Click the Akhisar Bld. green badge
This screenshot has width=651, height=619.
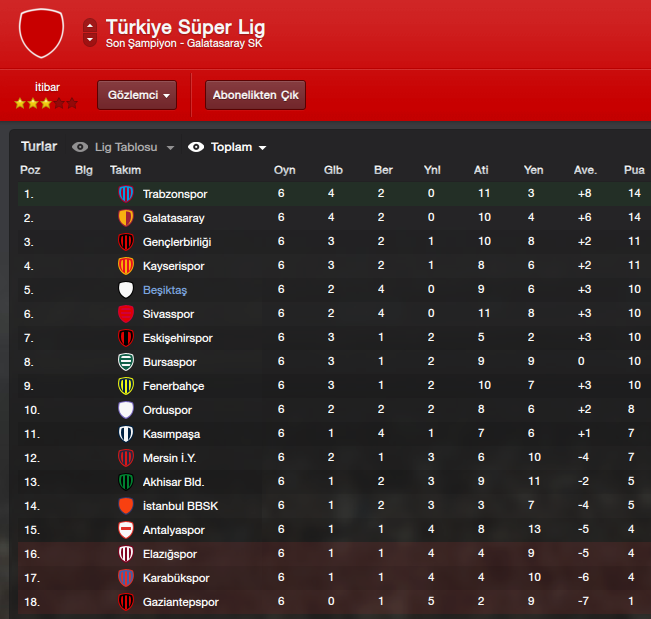(126, 482)
